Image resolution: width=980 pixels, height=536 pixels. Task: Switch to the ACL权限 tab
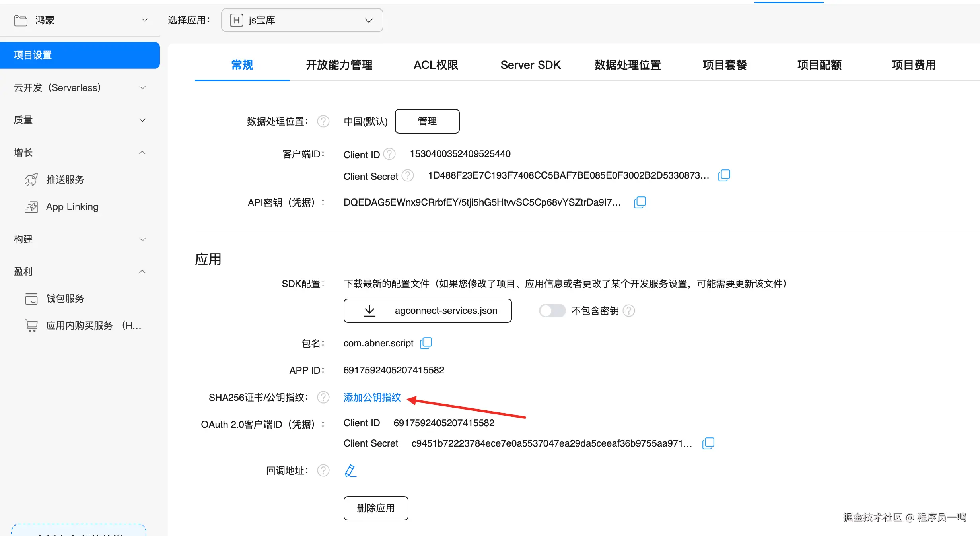(x=436, y=65)
